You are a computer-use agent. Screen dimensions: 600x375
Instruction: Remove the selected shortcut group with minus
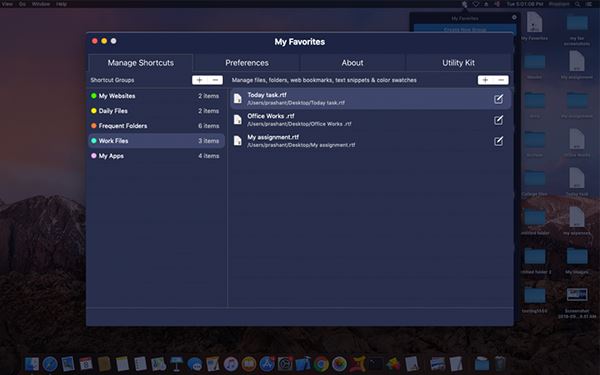[x=215, y=80]
